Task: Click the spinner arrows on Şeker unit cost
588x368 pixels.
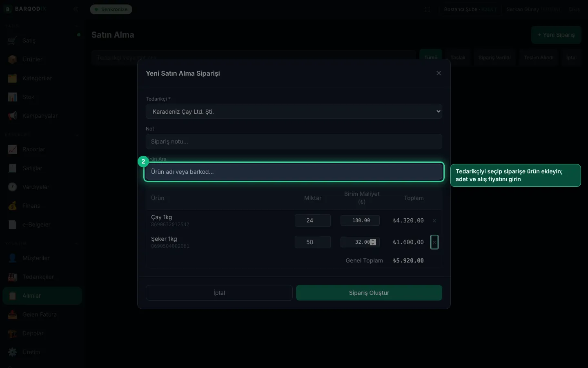Action: pos(373,242)
